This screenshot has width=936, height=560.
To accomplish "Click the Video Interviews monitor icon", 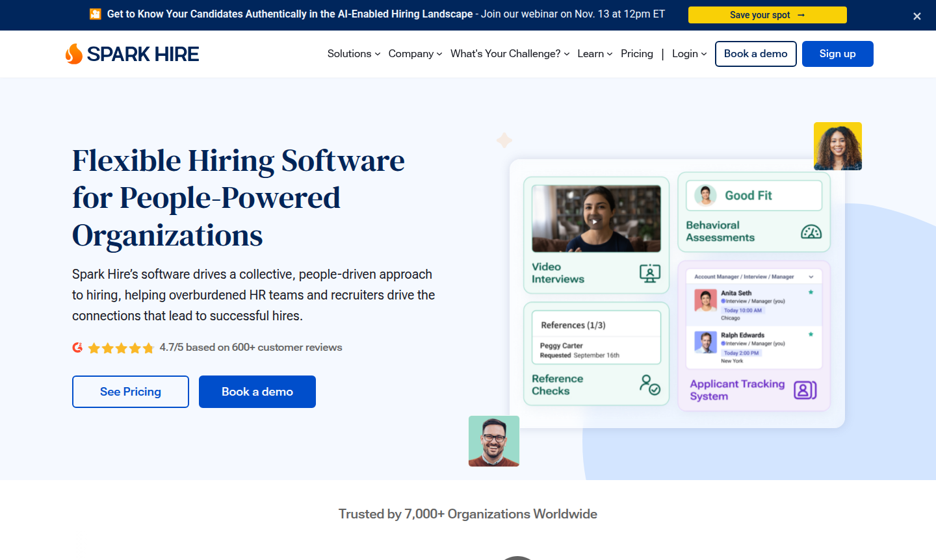I will [649, 274].
